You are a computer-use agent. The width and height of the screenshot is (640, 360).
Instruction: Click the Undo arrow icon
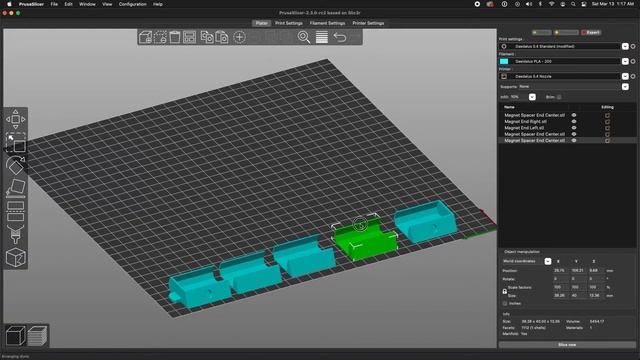click(340, 37)
